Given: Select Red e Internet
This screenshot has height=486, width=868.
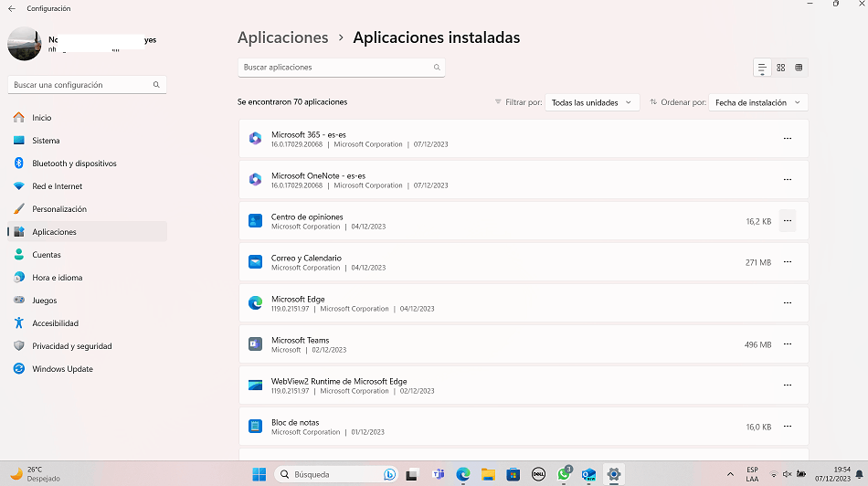Looking at the screenshot, I should pyautogui.click(x=87, y=186).
